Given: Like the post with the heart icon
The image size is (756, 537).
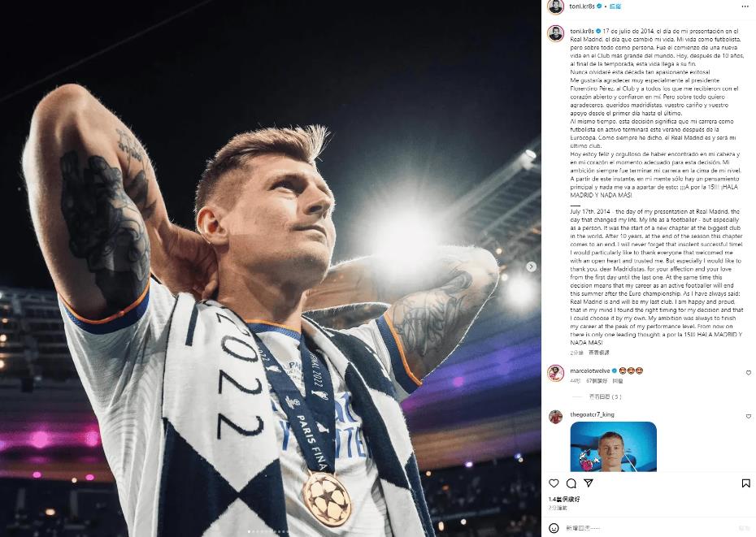Looking at the screenshot, I should [554, 483].
